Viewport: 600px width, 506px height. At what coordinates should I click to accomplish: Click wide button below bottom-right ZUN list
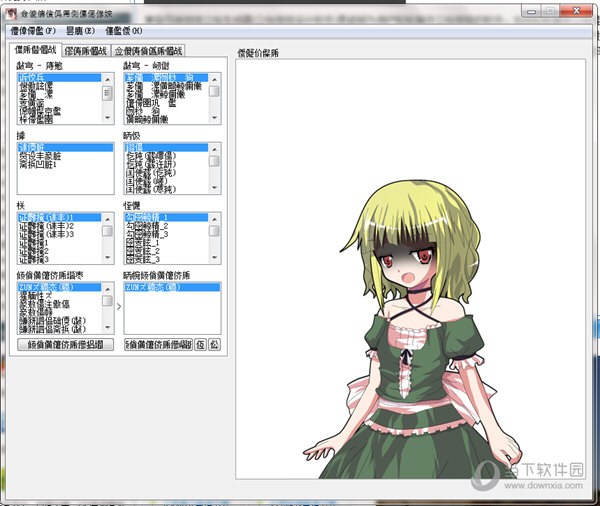click(x=158, y=344)
